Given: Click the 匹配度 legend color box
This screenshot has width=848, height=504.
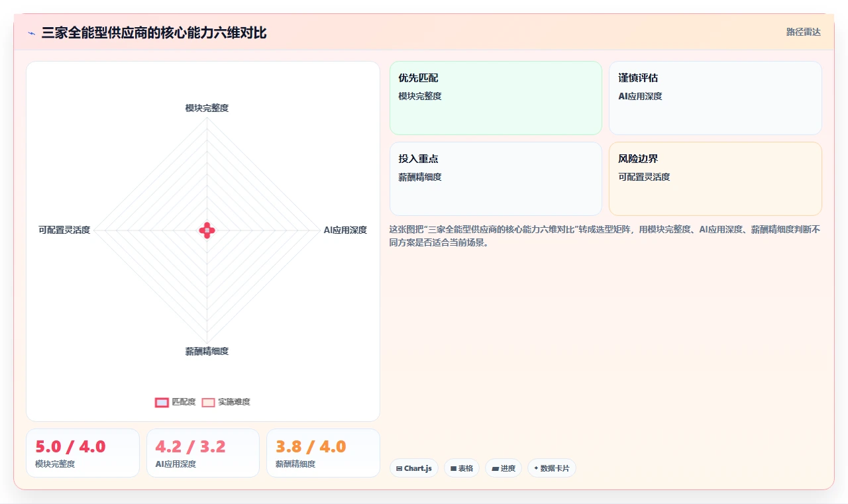Looking at the screenshot, I should pyautogui.click(x=162, y=402).
